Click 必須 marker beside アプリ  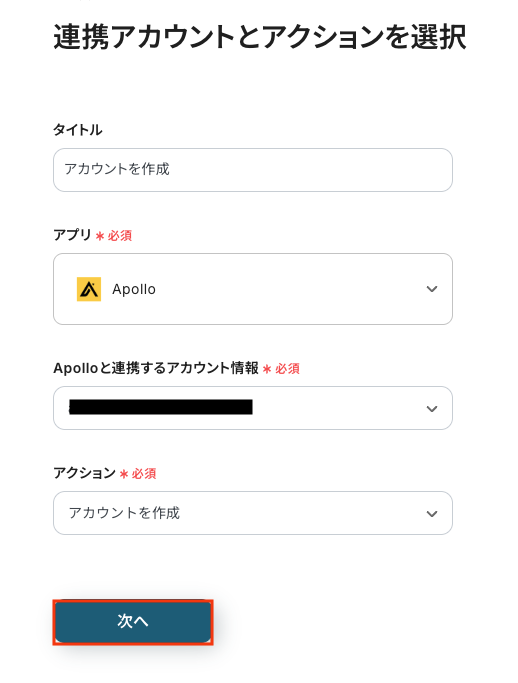(120, 236)
